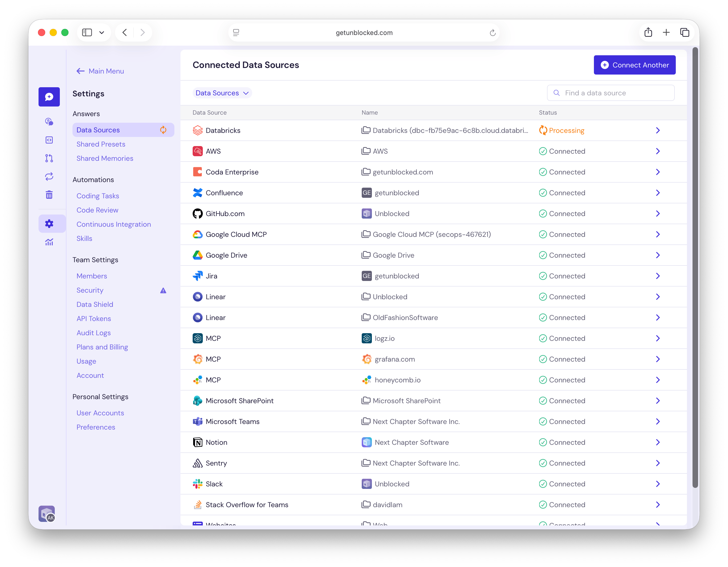728x567 pixels.
Task: Click the settings gear icon in rail
Action: pyautogui.click(x=49, y=223)
